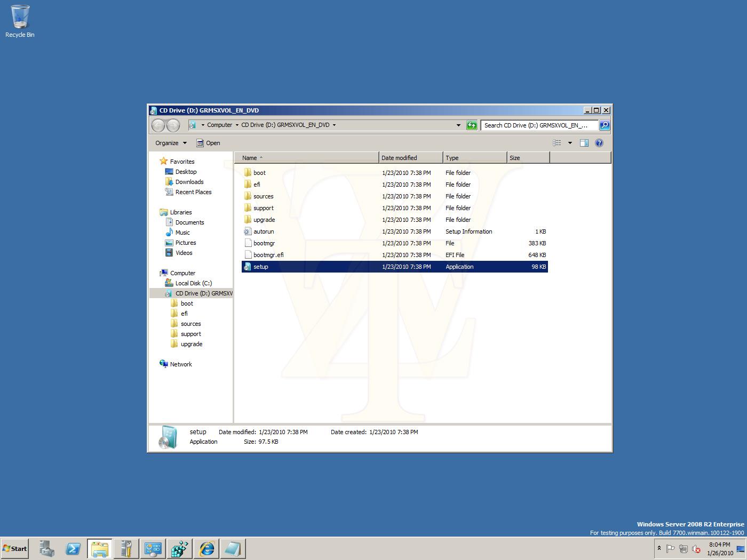Click the Computer breadcrumb in address bar

point(219,125)
